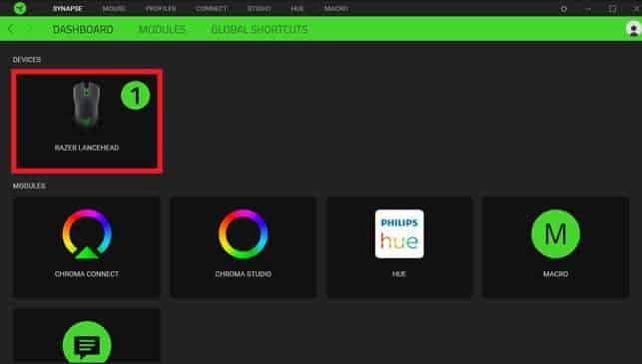Click the Razer Lancehead device label
This screenshot has width=642, height=364.
[x=87, y=148]
